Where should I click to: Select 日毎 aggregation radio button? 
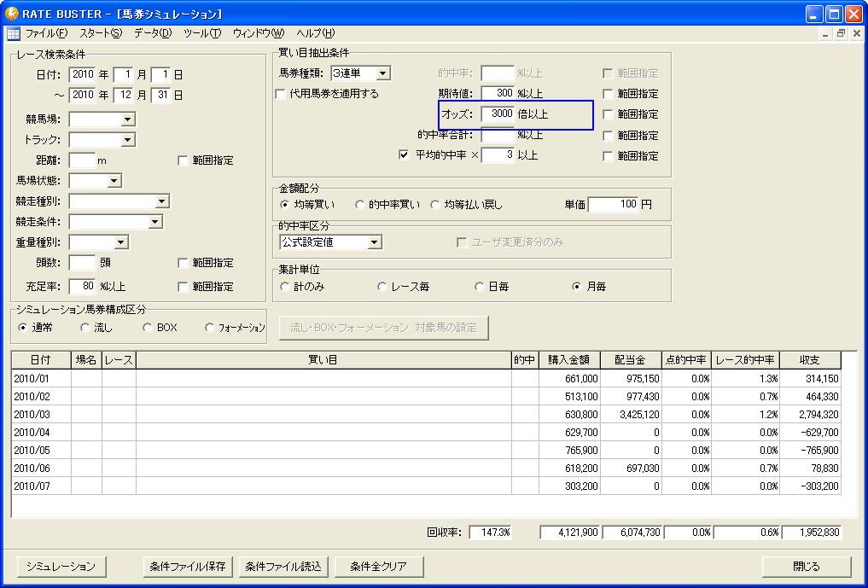[479, 287]
